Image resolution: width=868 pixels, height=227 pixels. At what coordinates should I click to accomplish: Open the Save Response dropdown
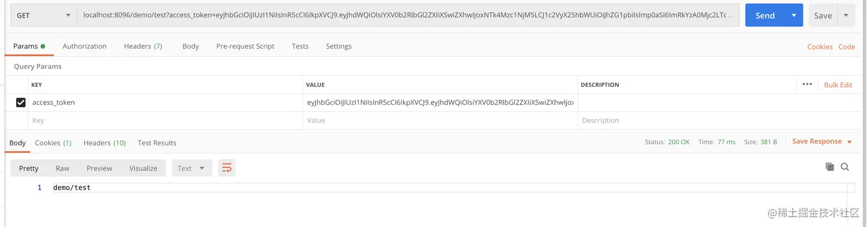(822, 141)
